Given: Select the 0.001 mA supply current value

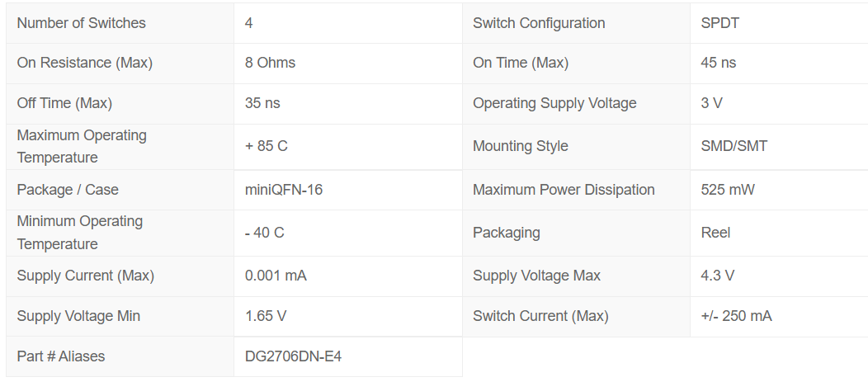Looking at the screenshot, I should point(276,276).
